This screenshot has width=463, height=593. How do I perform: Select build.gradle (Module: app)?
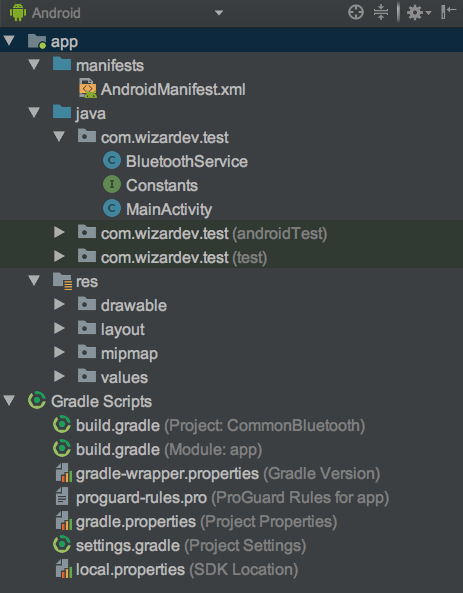coord(169,450)
